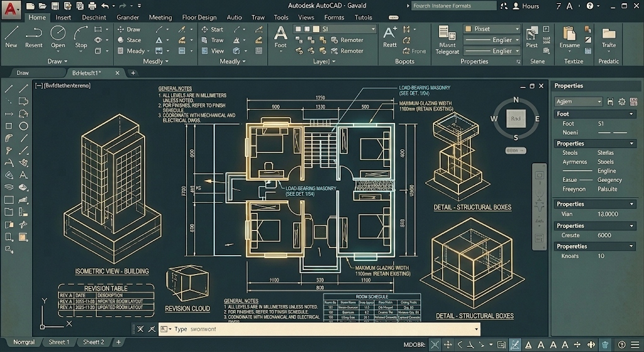Click the N direction on the compass

[516, 100]
